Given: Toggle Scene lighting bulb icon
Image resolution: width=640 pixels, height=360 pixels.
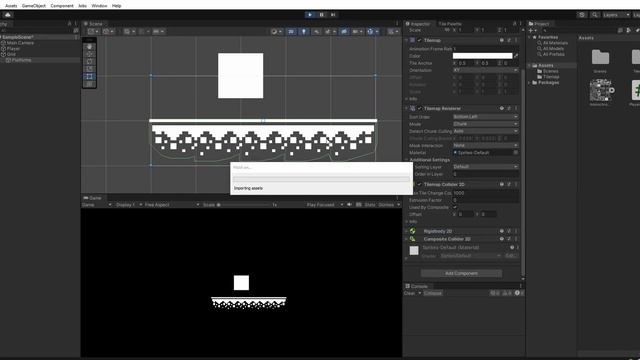Looking at the screenshot, I should [304, 31].
